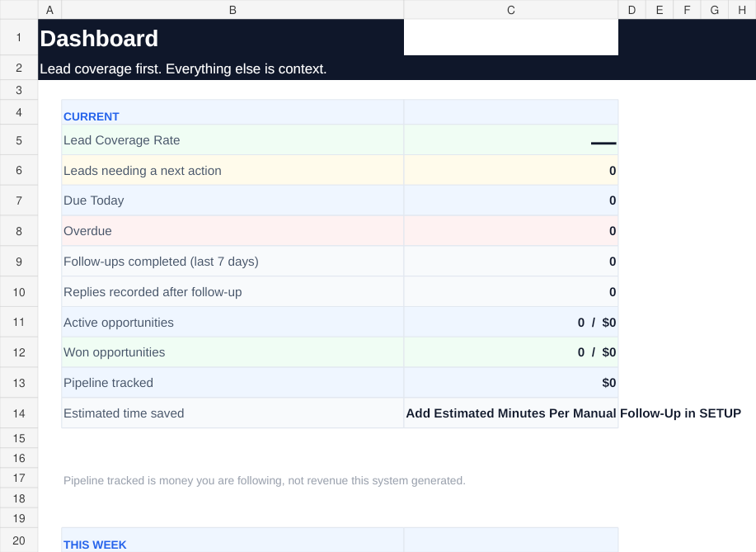The width and height of the screenshot is (756, 552).
Task: Select the 'Due Today' label cell
Action: (232, 201)
